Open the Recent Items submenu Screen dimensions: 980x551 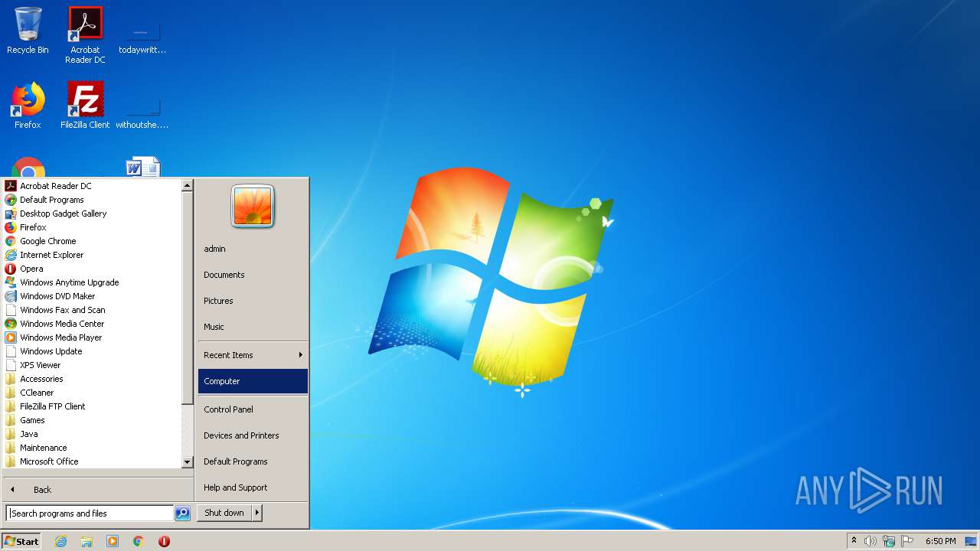(x=253, y=355)
